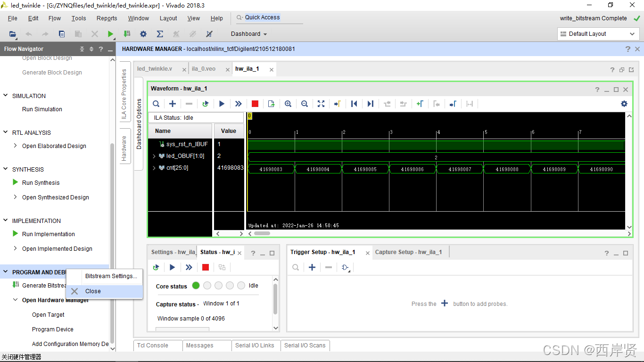Add probe in Trigger Setup toolbar
The image size is (644, 362).
pyautogui.click(x=312, y=267)
